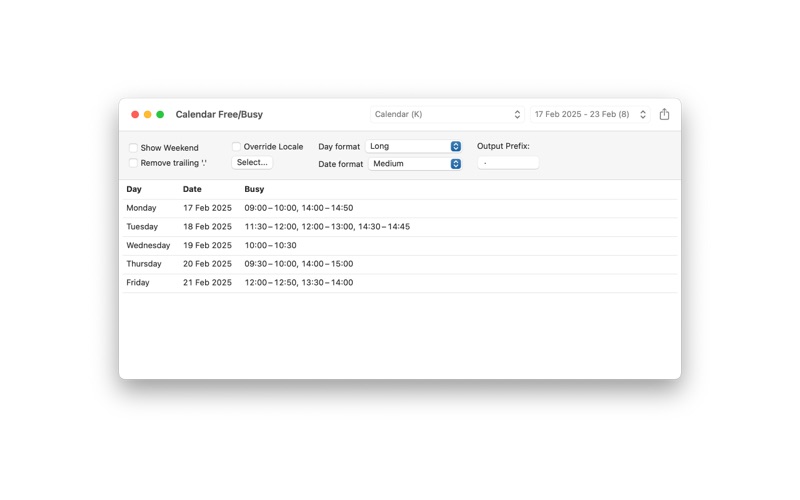Click busy times 09:00–10:00, 14:00–14:50
800x500 pixels.
(x=298, y=208)
